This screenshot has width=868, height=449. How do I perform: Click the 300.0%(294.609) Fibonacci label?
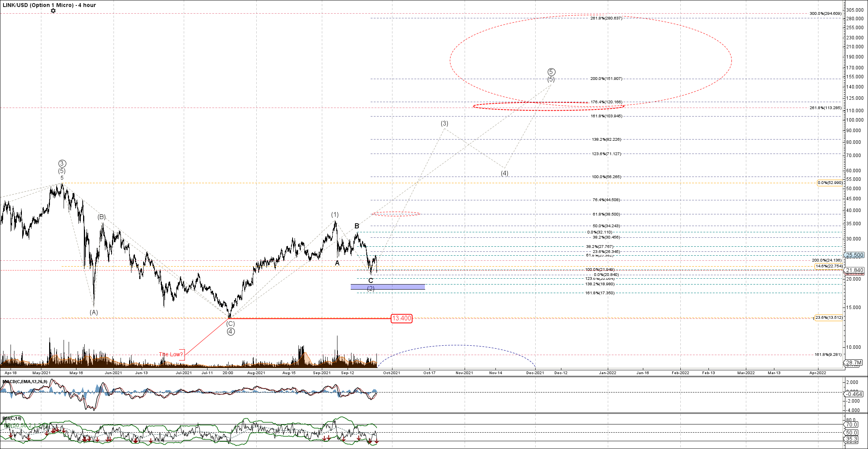(825, 14)
